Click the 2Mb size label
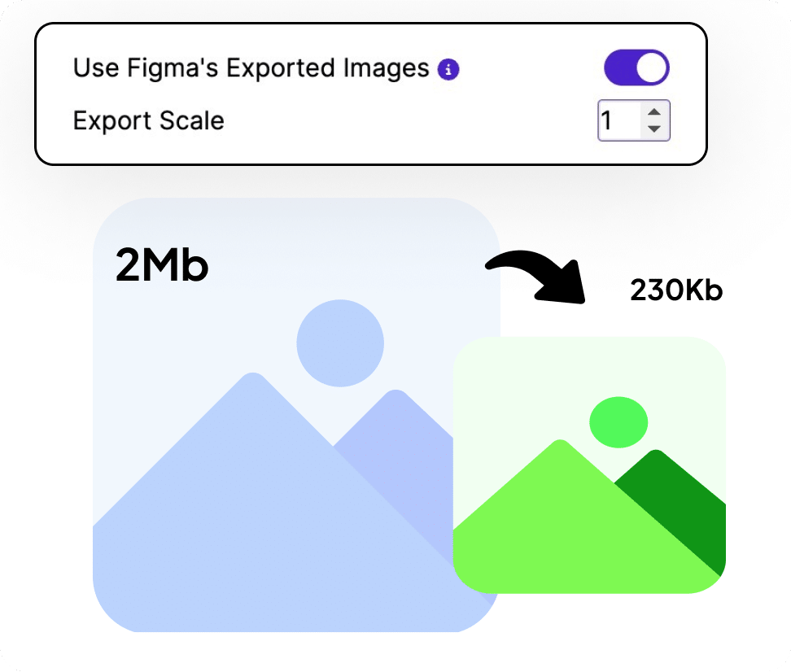 click(x=162, y=265)
